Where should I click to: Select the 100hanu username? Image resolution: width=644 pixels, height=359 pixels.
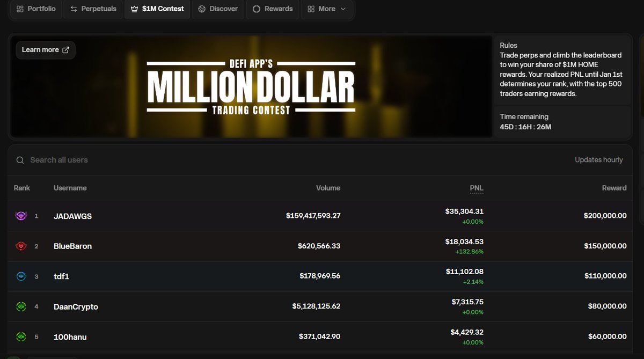point(70,337)
